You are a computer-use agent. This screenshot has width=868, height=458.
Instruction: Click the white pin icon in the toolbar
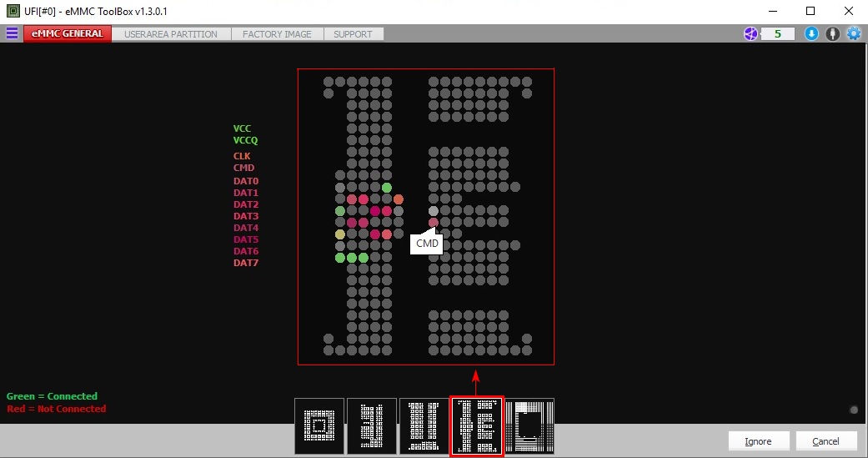833,33
